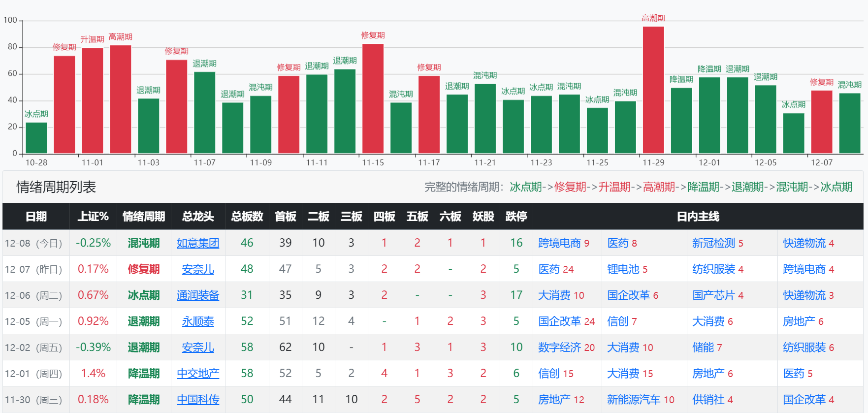
Task: Click the 医药 24 theme link
Action: tap(556, 269)
